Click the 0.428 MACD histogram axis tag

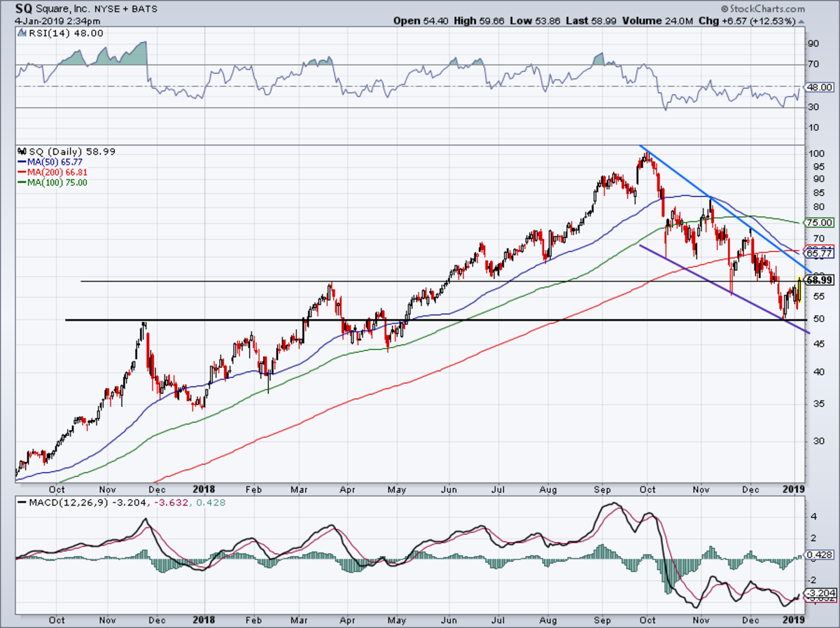pos(819,554)
